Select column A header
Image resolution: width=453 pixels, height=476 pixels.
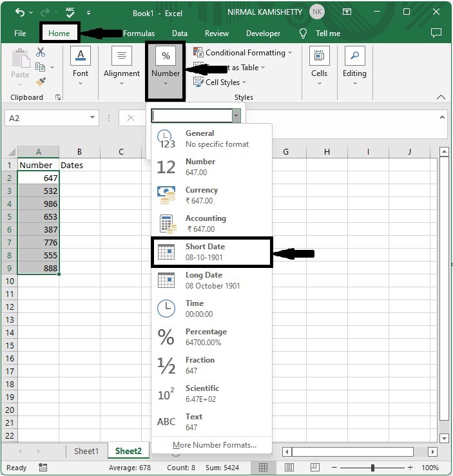tap(38, 151)
